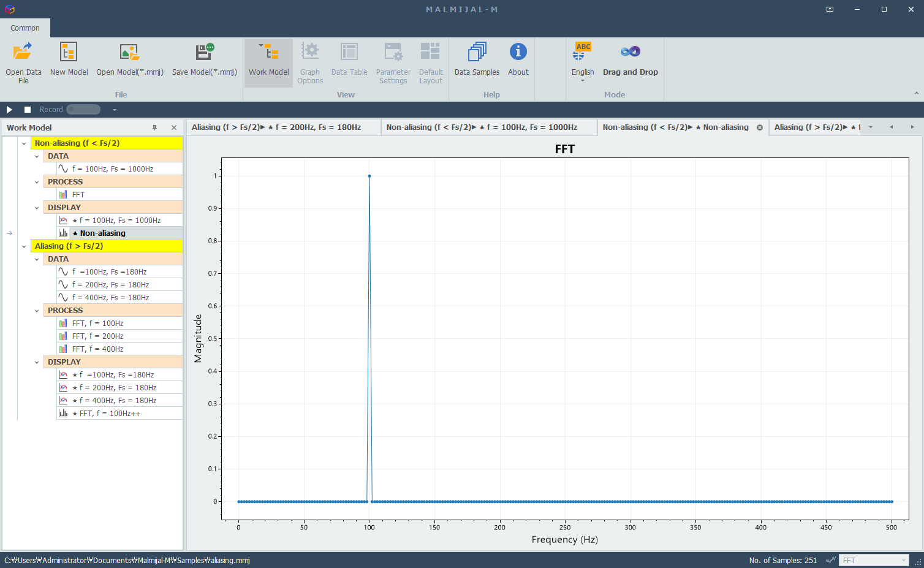Viewport: 924px width, 568px height.
Task: Select data f = 200Hz, Fs = 180Hz
Action: click(x=119, y=284)
